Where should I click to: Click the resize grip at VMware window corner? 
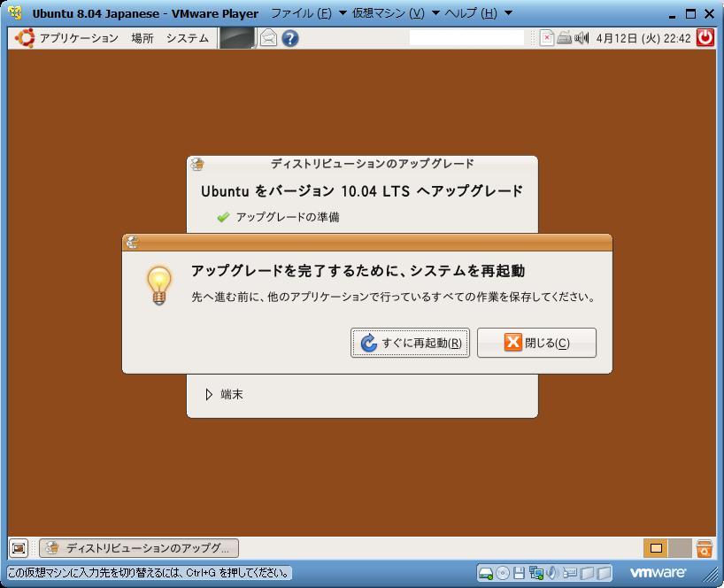pyautogui.click(x=710, y=575)
